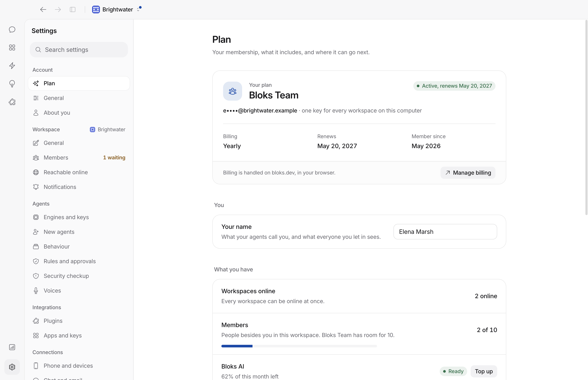The height and width of the screenshot is (380, 588).
Task: Open Behaviour settings
Action: 79,247
